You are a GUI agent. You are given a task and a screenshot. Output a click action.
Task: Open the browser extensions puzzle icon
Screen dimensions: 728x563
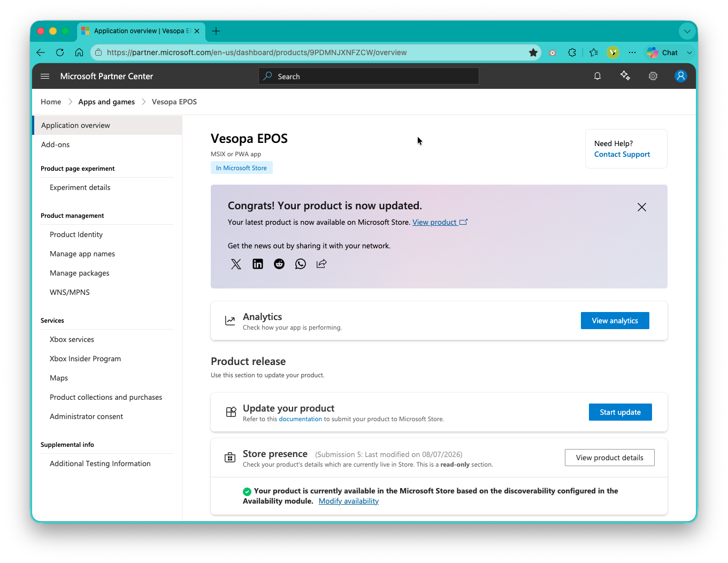(572, 52)
